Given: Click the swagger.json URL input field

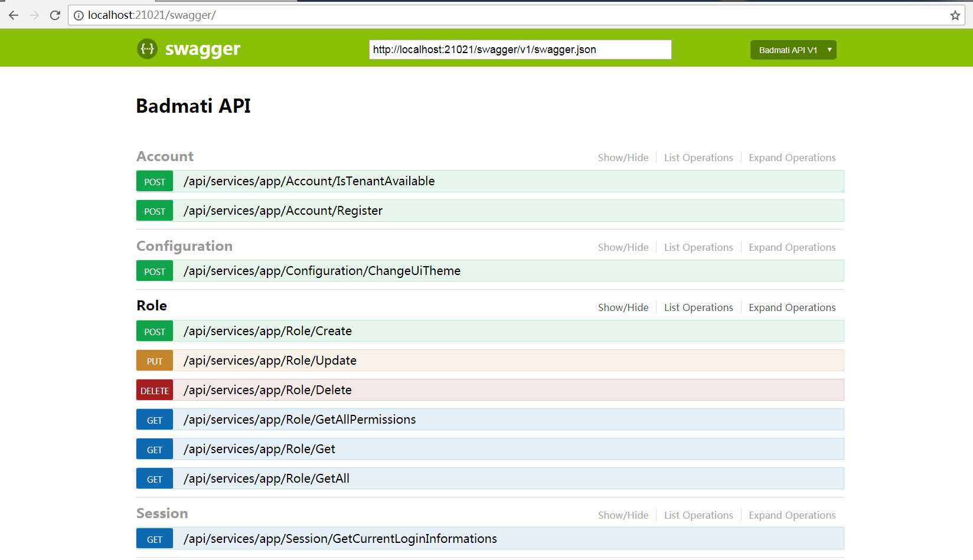Looking at the screenshot, I should (x=520, y=50).
